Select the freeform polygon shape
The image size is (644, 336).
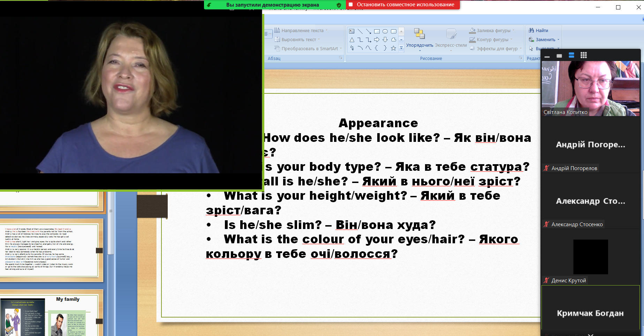click(x=394, y=40)
